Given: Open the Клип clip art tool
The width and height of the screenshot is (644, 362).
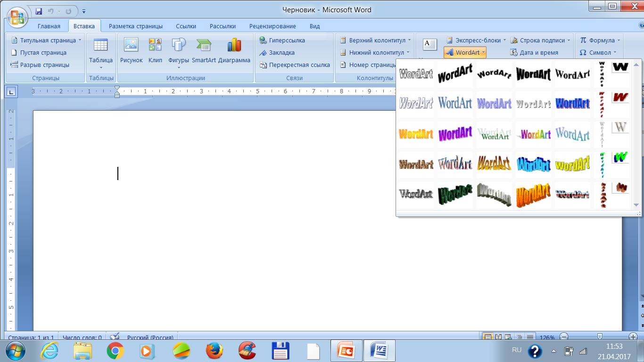Looking at the screenshot, I should (155, 50).
